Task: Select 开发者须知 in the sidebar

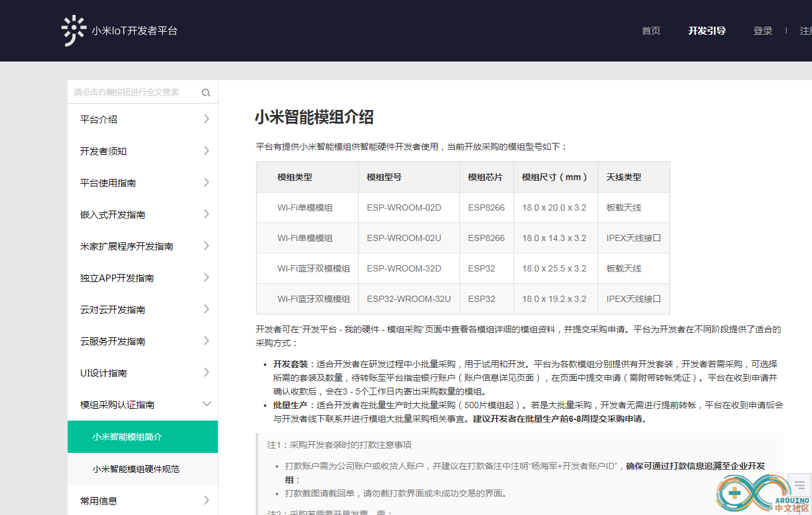Action: 104,151
